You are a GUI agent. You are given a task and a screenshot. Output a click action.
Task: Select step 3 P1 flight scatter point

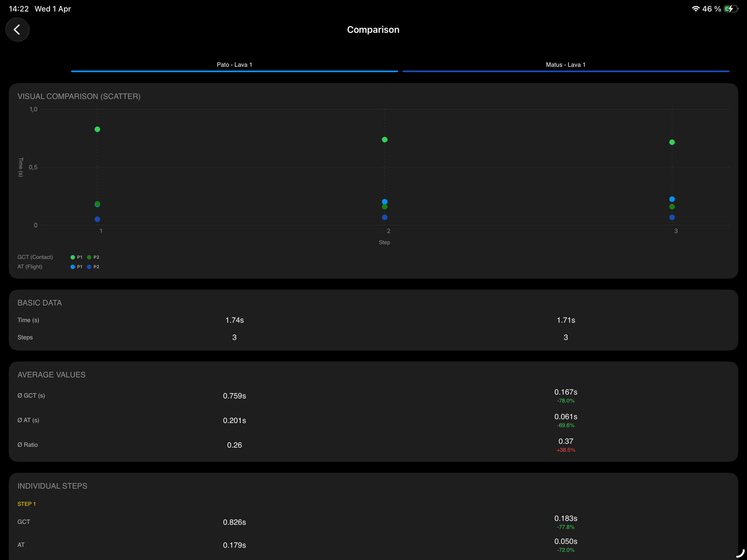[672, 199]
